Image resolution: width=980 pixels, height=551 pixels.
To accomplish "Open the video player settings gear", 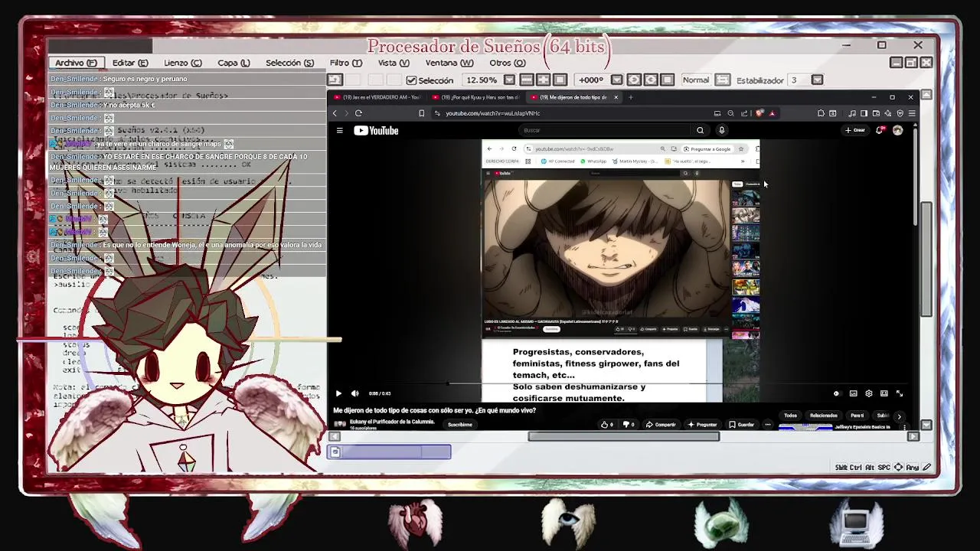I will tap(868, 393).
